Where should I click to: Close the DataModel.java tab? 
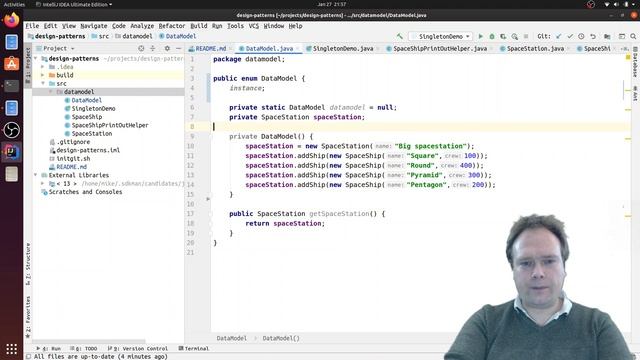[298, 49]
